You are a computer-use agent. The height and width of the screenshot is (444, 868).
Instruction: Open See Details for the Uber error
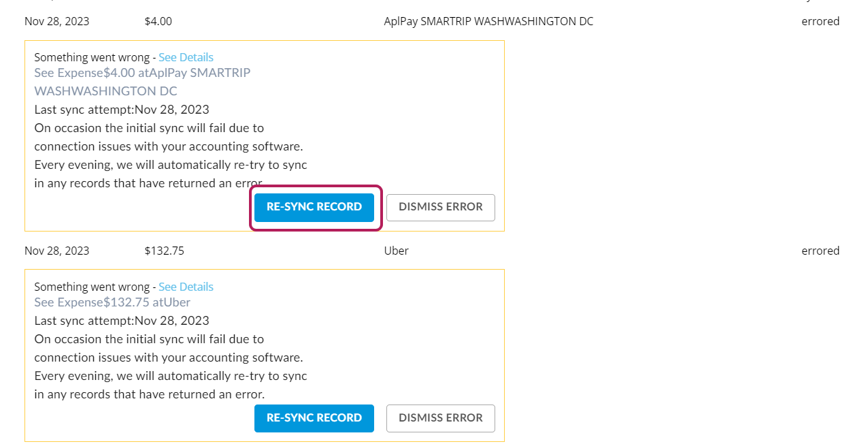point(186,287)
